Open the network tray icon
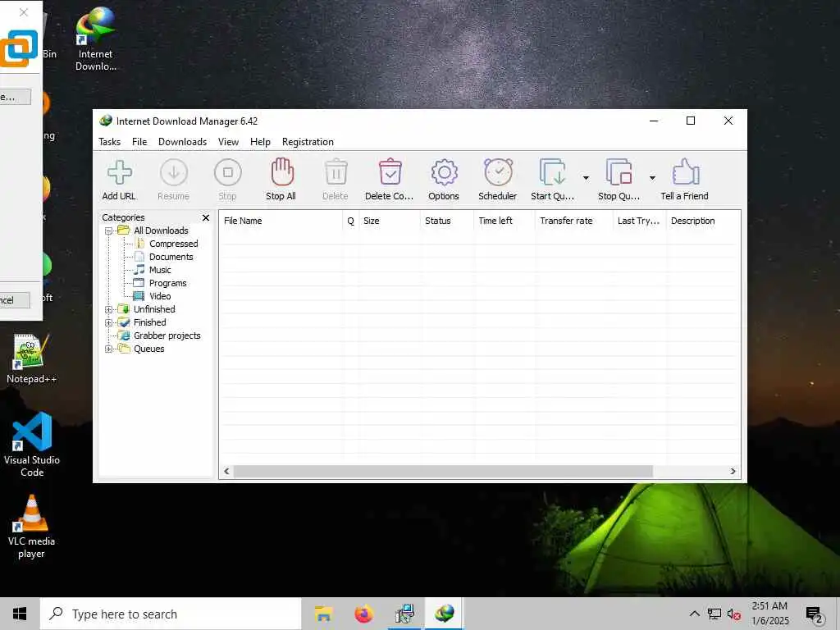The width and height of the screenshot is (840, 630). point(714,614)
